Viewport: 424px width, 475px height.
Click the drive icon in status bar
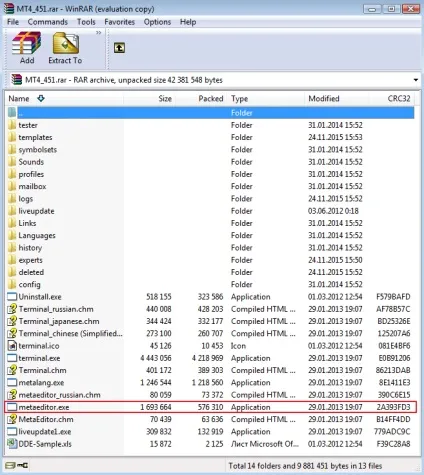point(11,465)
